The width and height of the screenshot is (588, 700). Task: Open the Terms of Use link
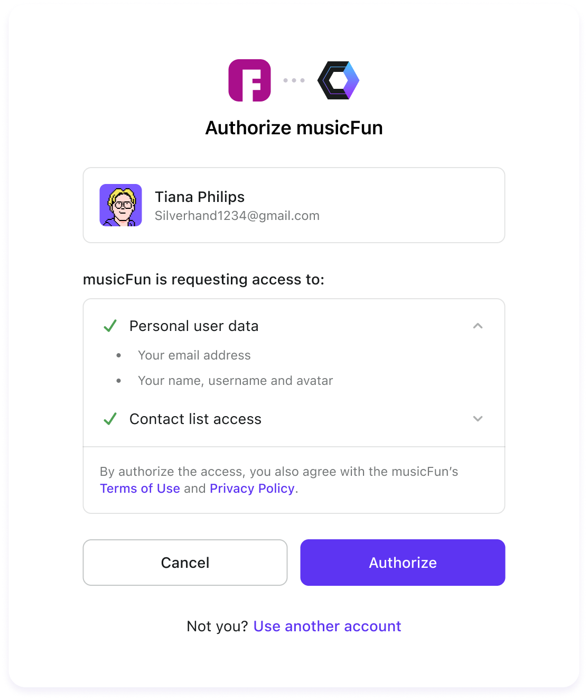pos(139,489)
